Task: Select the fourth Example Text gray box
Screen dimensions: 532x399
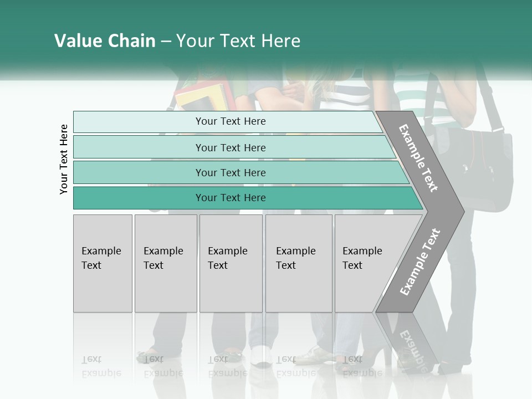Action: pos(299,263)
